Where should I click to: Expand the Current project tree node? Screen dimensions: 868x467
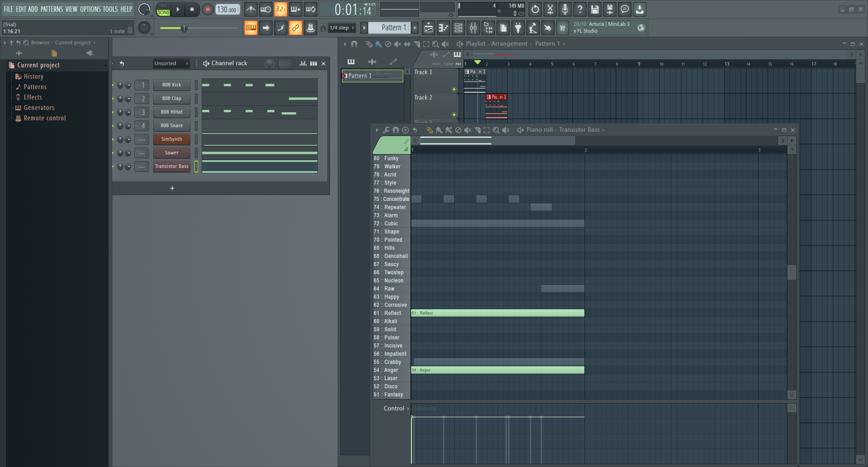pos(38,65)
